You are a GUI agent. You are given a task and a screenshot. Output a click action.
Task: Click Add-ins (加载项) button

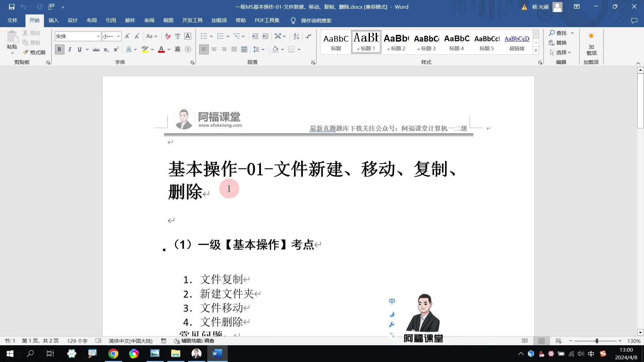tap(591, 44)
